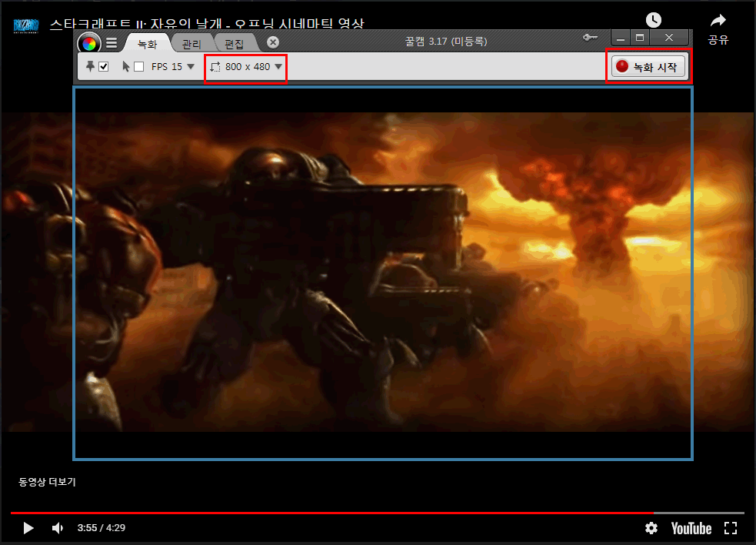Click the YouTube logo in player
Screen dimensions: 756x545
point(691,529)
